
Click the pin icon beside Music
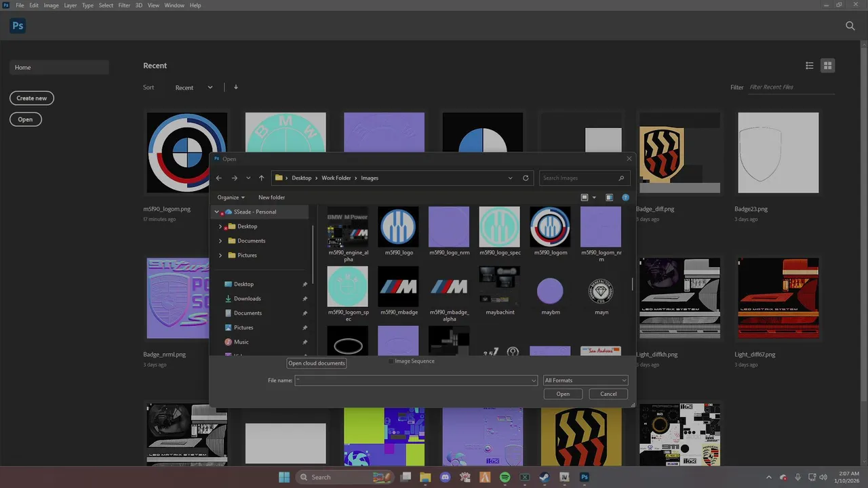click(x=304, y=342)
